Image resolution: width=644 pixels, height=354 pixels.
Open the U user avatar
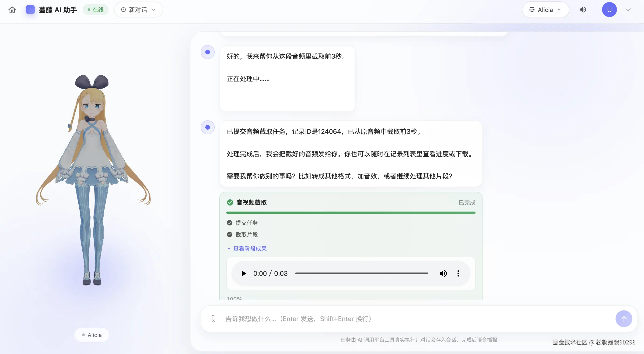tap(609, 10)
